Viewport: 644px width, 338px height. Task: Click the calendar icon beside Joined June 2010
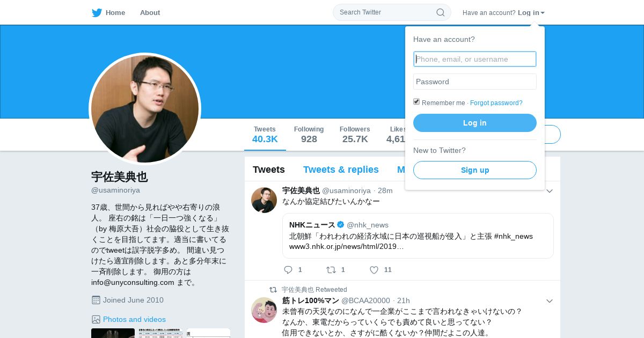tap(96, 300)
